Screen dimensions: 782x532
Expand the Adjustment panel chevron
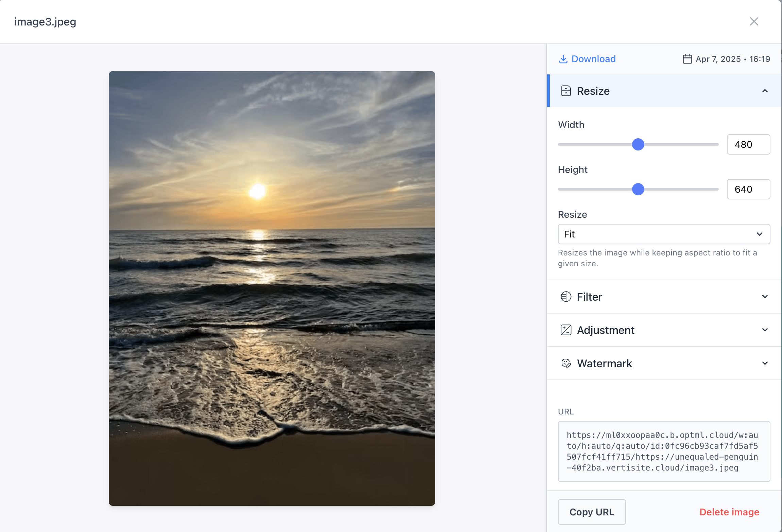tap(765, 330)
